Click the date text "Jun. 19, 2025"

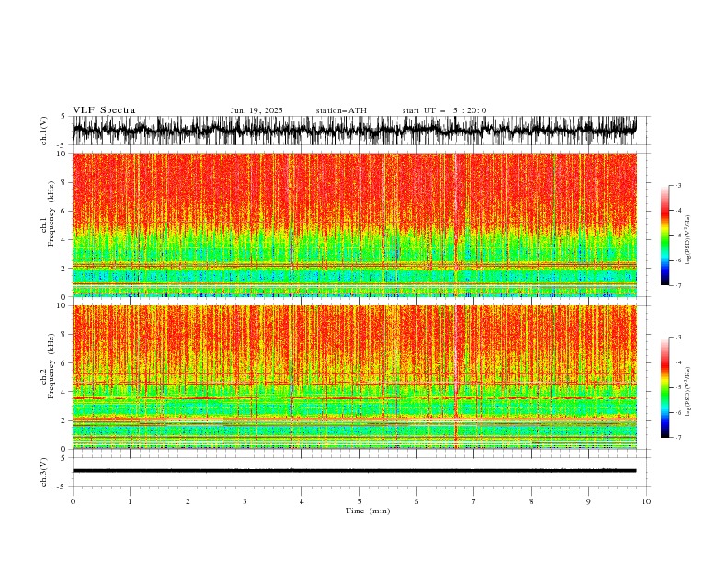[x=256, y=110]
